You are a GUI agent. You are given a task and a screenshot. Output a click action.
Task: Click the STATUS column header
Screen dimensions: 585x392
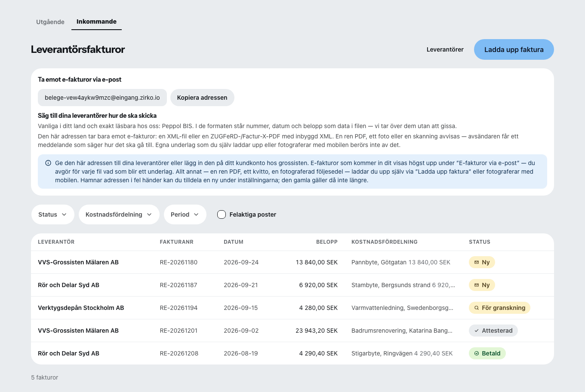(x=480, y=242)
